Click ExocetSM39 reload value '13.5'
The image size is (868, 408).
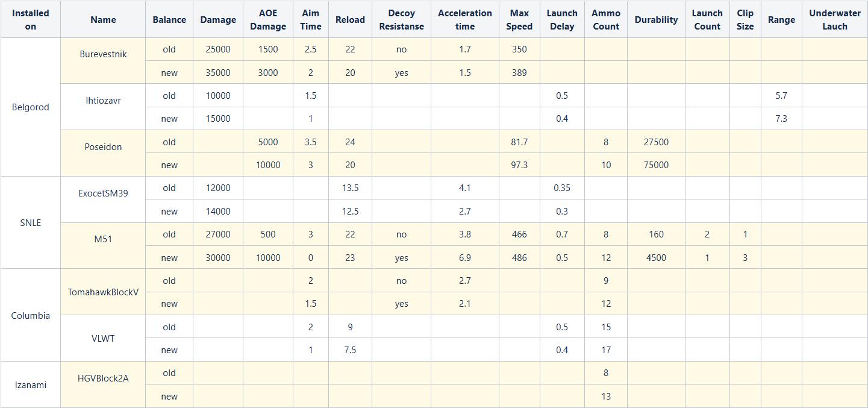click(x=350, y=188)
